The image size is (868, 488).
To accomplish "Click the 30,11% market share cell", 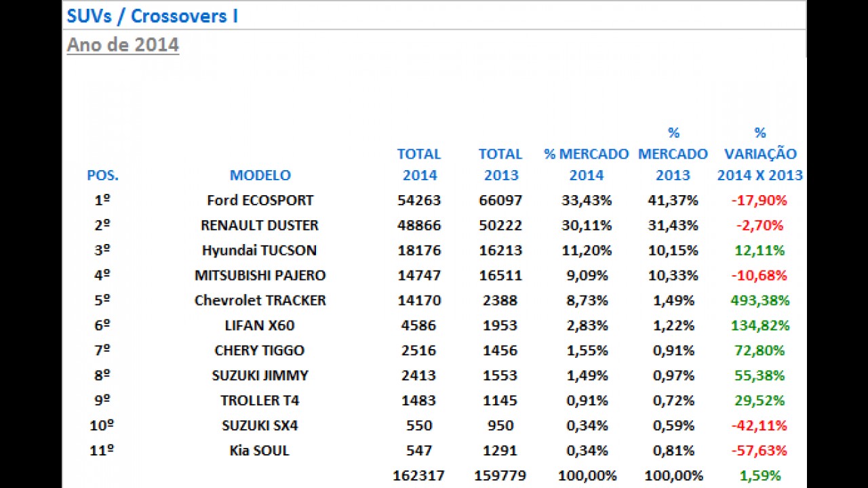I will (x=587, y=226).
